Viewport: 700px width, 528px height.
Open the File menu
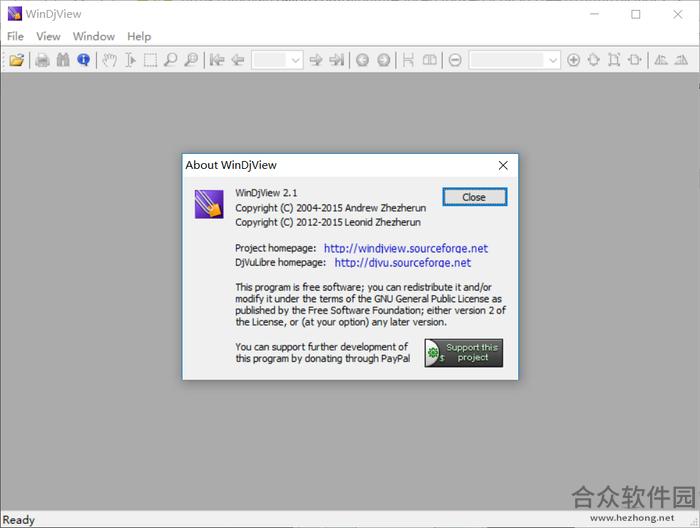(16, 36)
